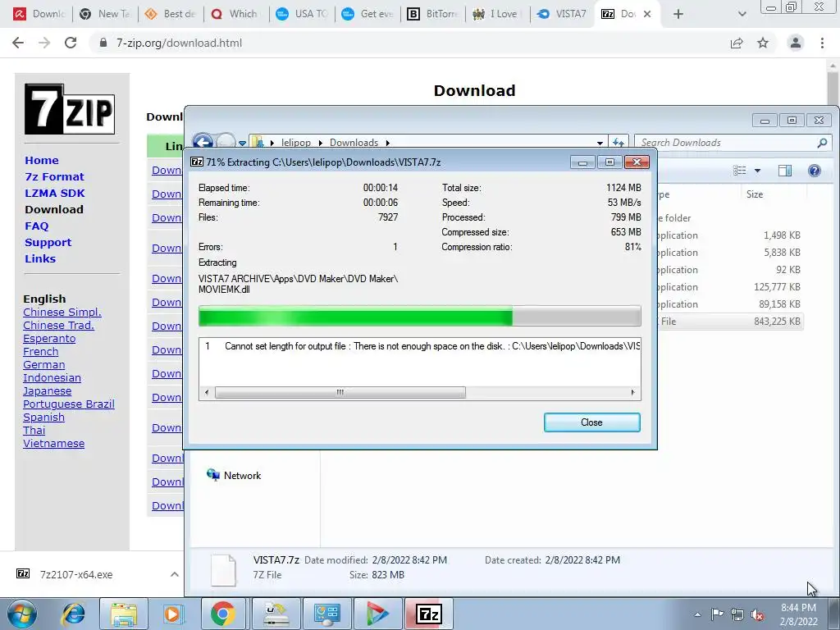This screenshot has width=840, height=630.
Task: Show hidden tray icons with the up arrow
Action: coord(697,614)
